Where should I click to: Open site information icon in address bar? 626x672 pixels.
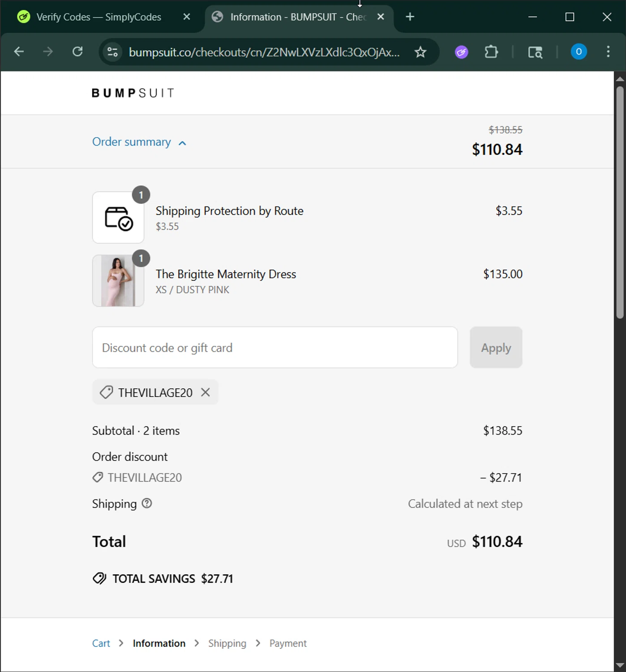pos(112,52)
